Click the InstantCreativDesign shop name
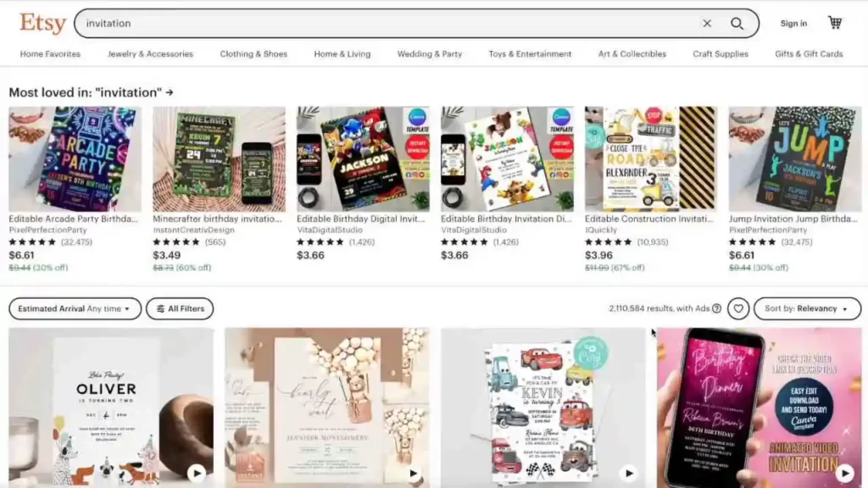Screen dimensions: 868x488 [x=194, y=230]
